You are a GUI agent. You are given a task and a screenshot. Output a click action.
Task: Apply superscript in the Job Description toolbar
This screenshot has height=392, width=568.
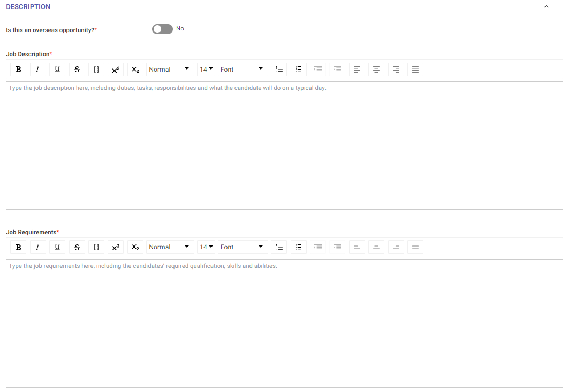click(x=116, y=69)
